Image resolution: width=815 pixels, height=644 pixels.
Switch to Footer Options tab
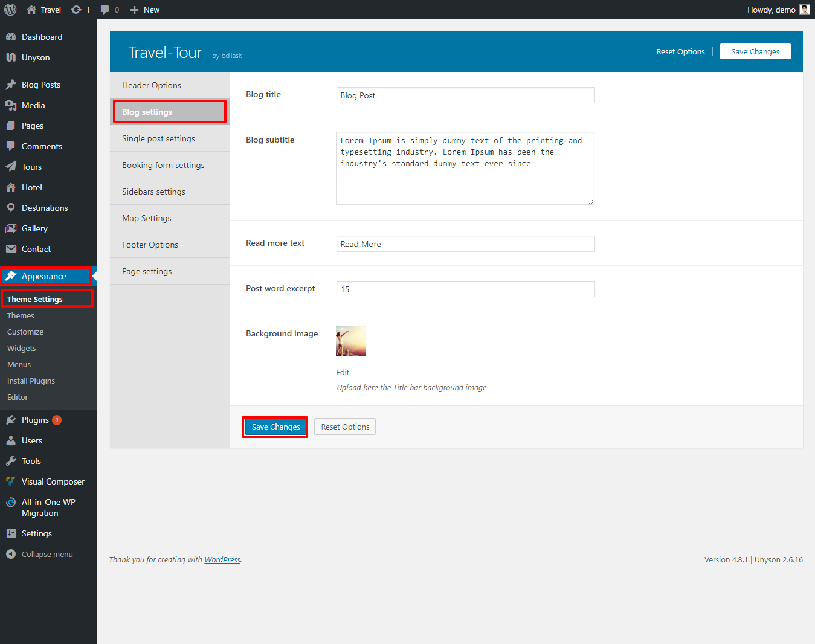(x=170, y=245)
